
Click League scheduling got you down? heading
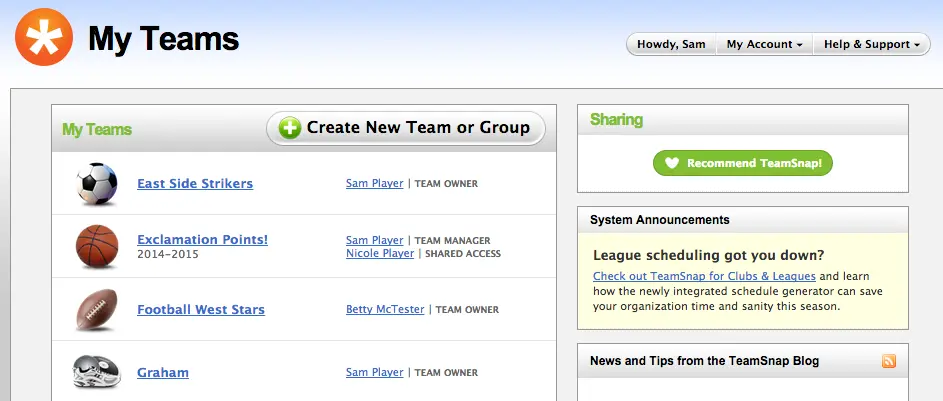(708, 255)
